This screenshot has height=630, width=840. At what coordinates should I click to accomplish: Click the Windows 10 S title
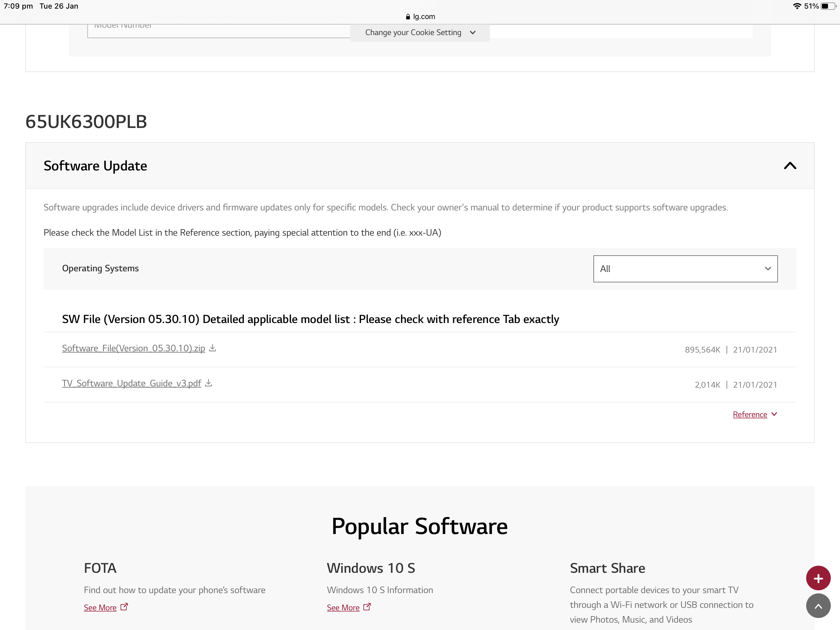(371, 568)
